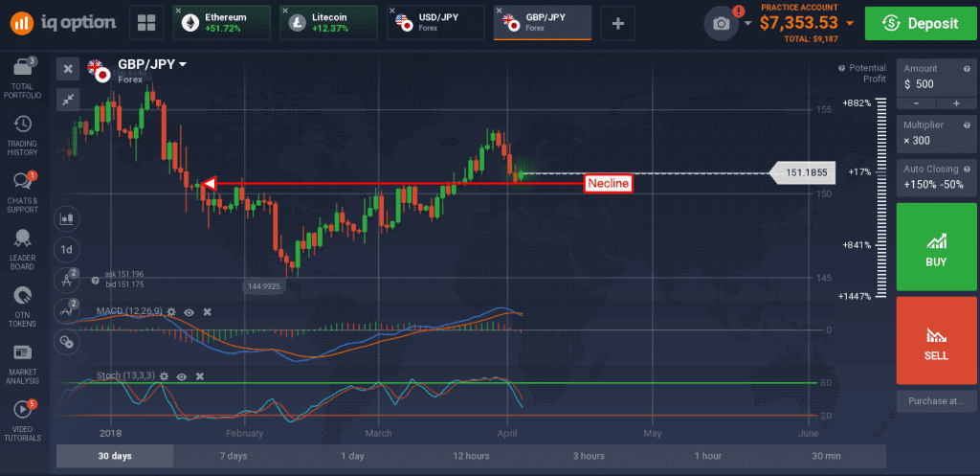Open the indicators wave icon

[x=66, y=310]
